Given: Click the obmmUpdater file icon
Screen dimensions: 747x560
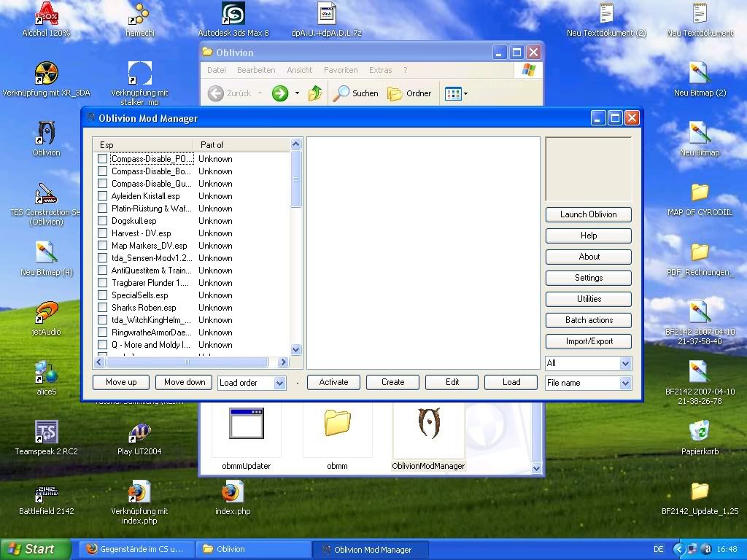Looking at the screenshot, I should tap(246, 424).
